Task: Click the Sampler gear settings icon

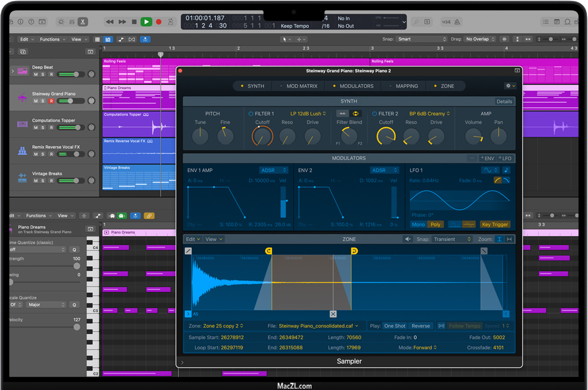Action: click(x=509, y=86)
